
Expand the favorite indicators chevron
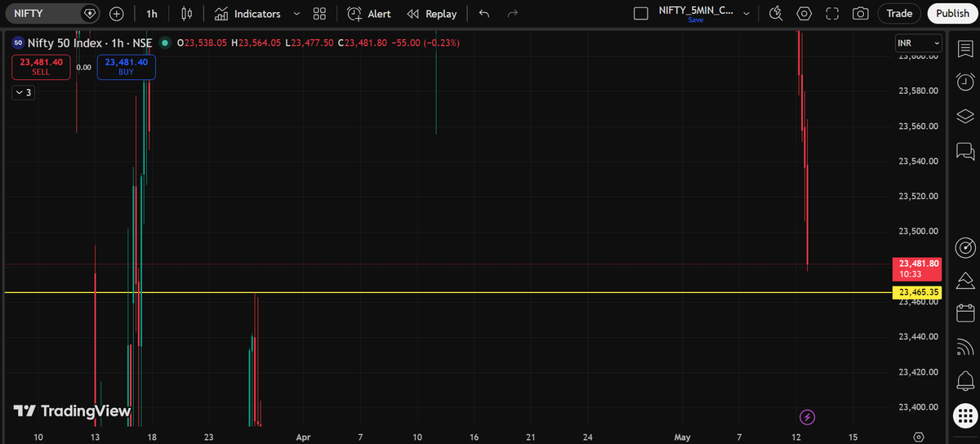[296, 14]
